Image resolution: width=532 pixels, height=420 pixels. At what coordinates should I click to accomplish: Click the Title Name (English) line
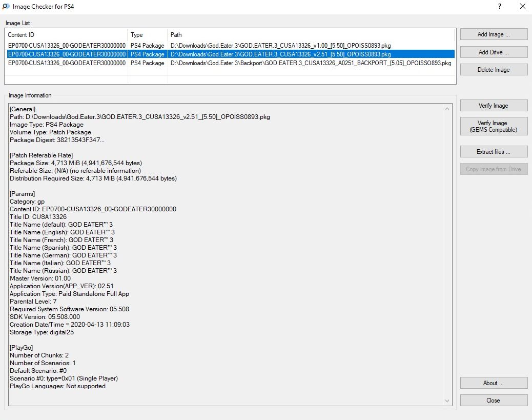coord(62,232)
